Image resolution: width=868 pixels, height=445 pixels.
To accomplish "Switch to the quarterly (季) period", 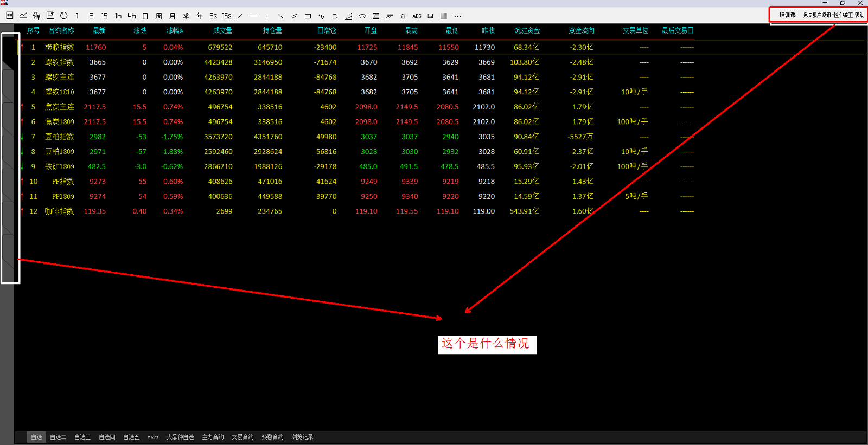I will pyautogui.click(x=186, y=16).
